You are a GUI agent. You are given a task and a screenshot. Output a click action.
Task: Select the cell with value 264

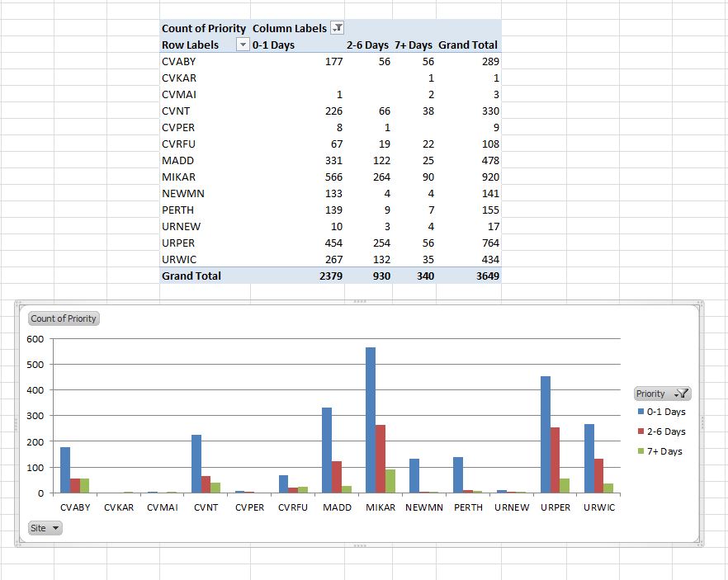point(368,177)
